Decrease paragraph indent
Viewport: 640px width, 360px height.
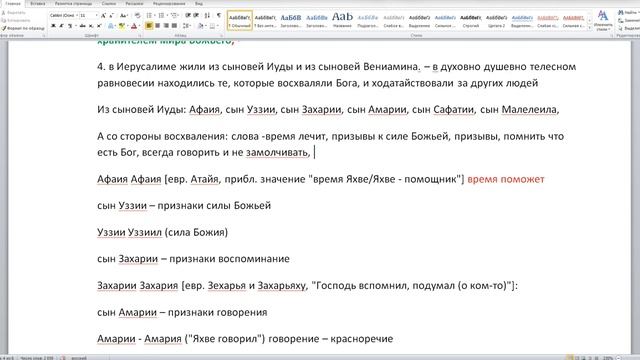pos(188,16)
